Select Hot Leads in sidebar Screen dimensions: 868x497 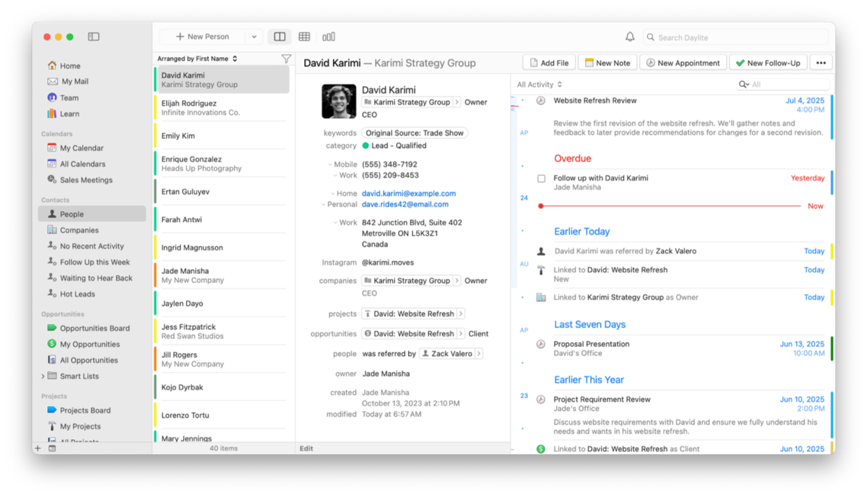point(77,294)
